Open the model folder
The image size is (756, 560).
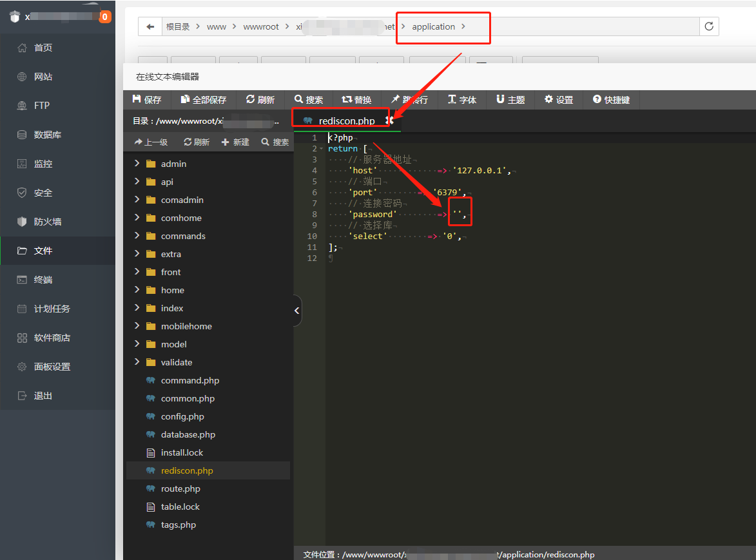pyautogui.click(x=173, y=344)
